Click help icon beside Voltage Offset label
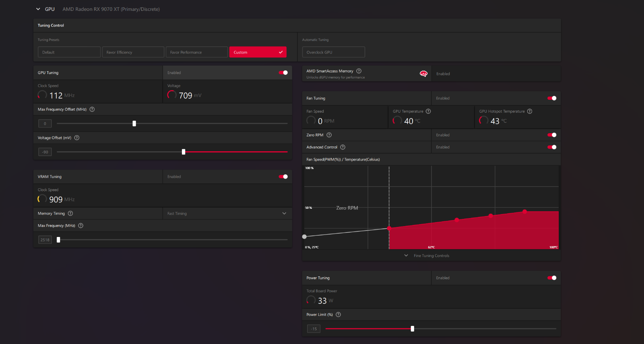The height and width of the screenshot is (344, 644). coord(77,138)
